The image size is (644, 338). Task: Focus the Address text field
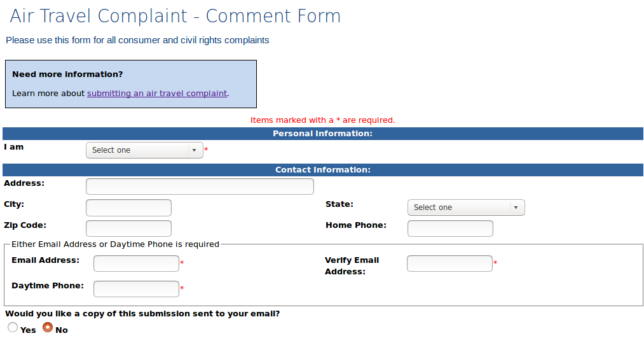pos(200,187)
